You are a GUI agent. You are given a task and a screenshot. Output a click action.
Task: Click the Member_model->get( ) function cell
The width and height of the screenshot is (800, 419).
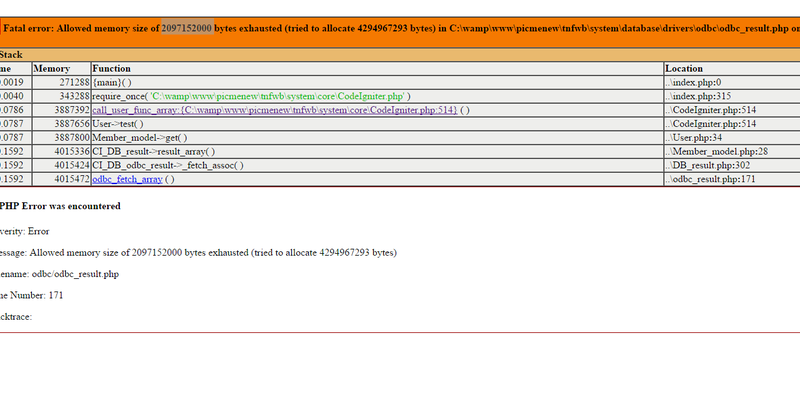click(x=378, y=137)
